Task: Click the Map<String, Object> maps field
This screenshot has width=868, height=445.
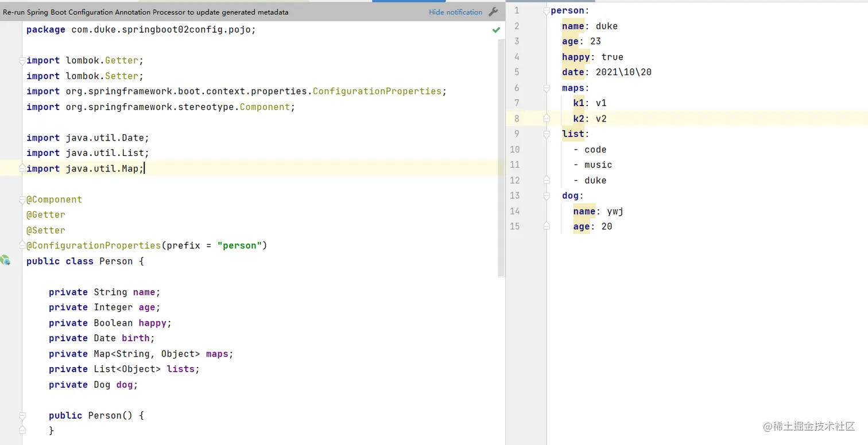Action: (x=141, y=354)
